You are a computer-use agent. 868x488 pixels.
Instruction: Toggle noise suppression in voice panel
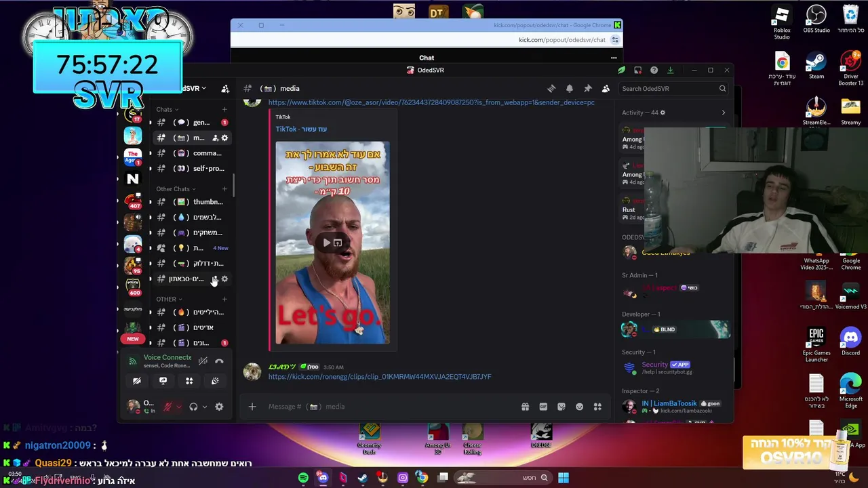tap(203, 361)
